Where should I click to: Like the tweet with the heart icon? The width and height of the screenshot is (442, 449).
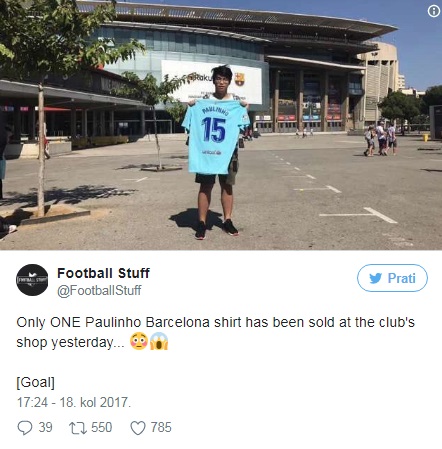(x=138, y=428)
